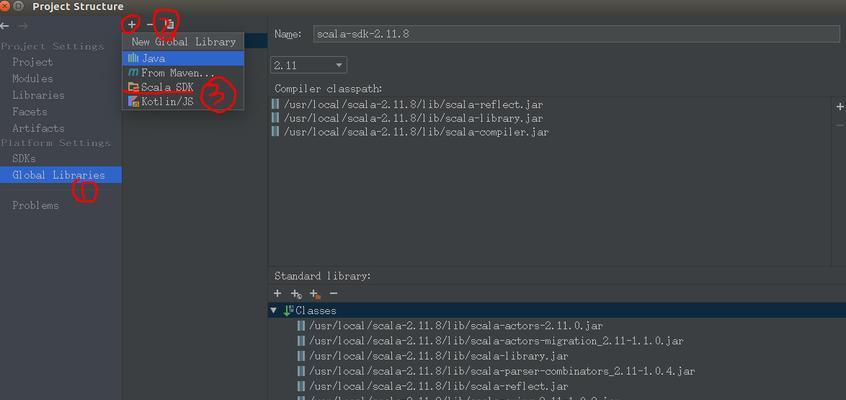Add a compiler classpath entry with side plus
This screenshot has width=846, height=400.
point(840,107)
